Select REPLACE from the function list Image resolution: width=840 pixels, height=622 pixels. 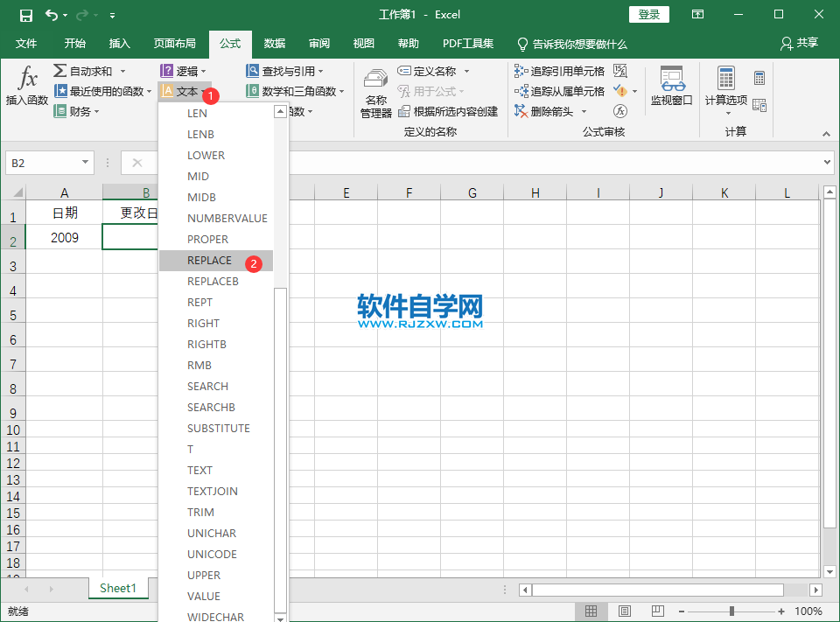point(216,261)
